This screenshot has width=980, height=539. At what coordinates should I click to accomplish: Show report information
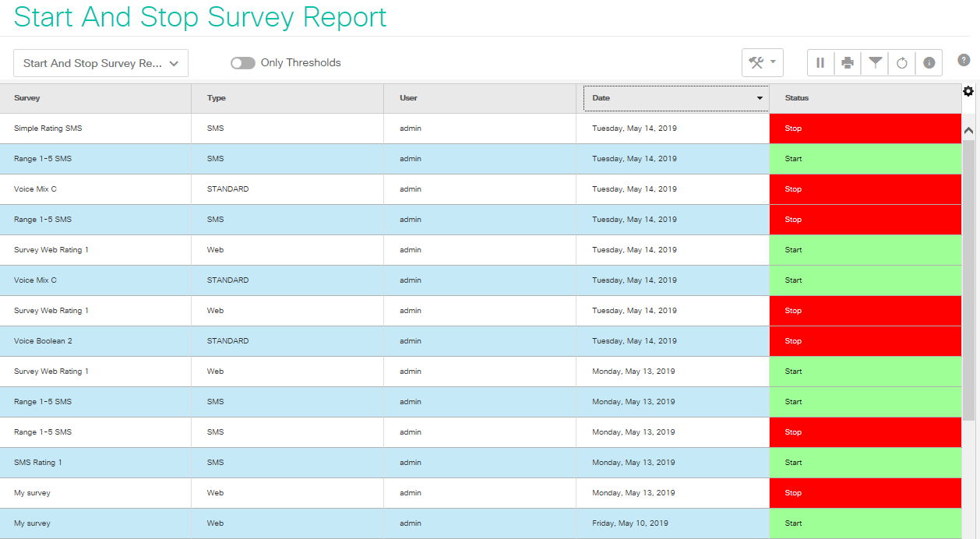tap(929, 62)
